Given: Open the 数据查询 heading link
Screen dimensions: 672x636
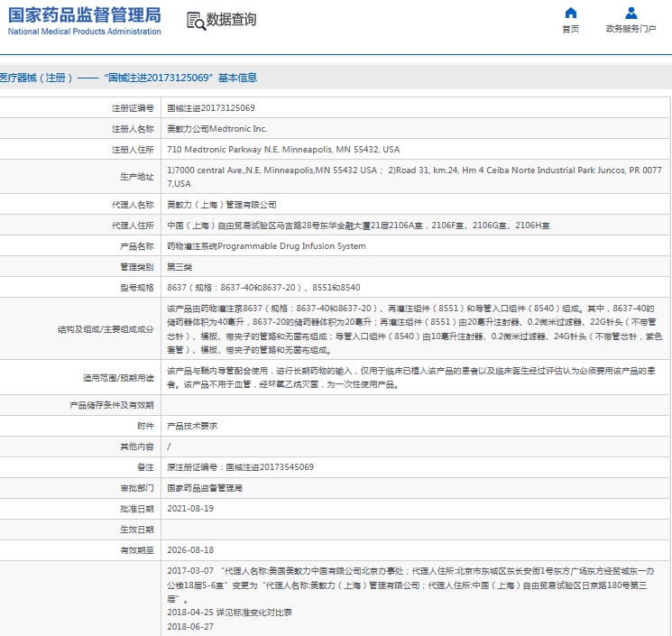Looking at the screenshot, I should tap(232, 19).
